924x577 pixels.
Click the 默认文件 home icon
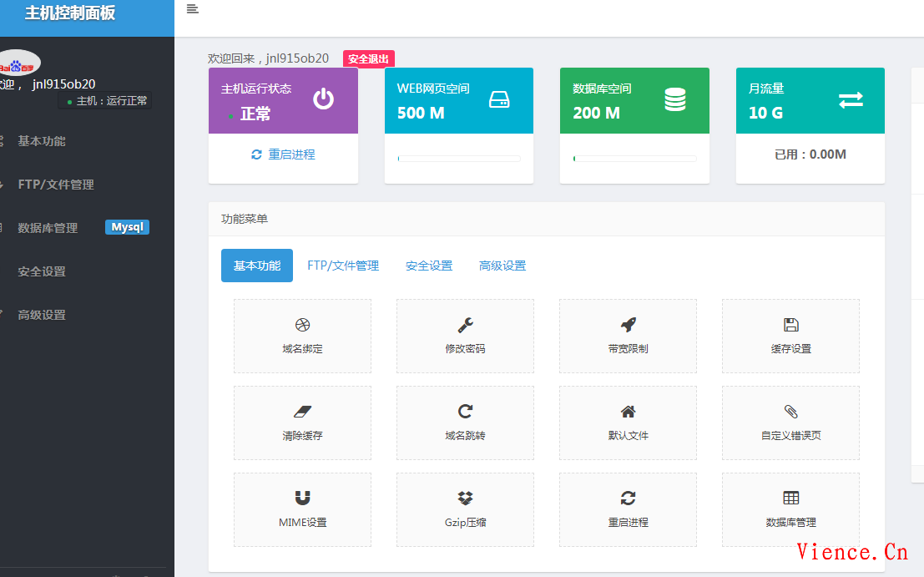[628, 412]
